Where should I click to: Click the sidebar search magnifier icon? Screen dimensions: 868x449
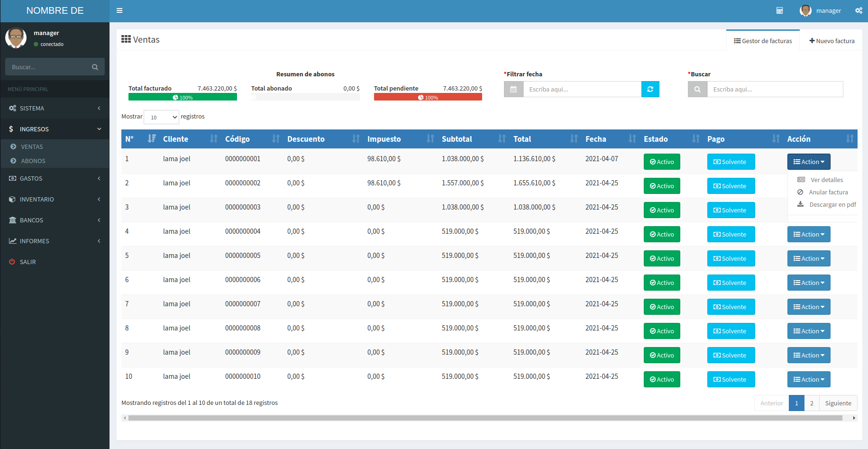pos(95,67)
